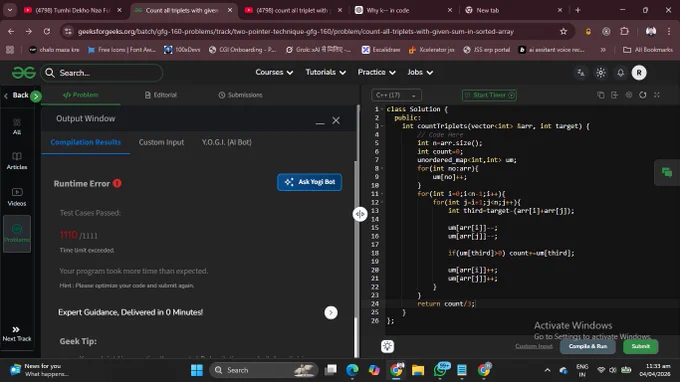Screen dimensions: 680x382
Task: Click the Compile & Run button
Action: click(588, 346)
